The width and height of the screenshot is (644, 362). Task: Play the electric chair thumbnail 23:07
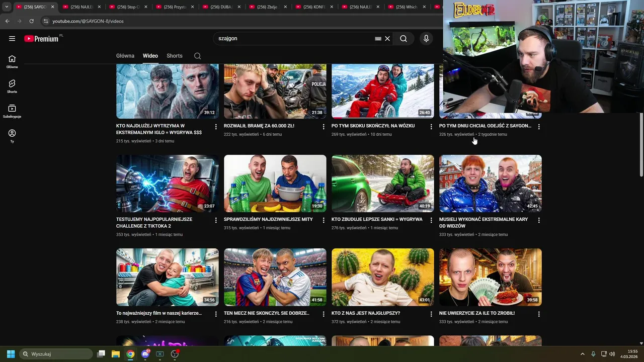pyautogui.click(x=168, y=184)
